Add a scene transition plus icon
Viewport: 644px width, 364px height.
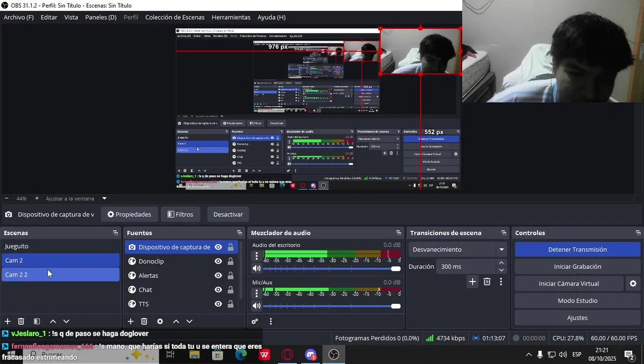[x=472, y=282]
